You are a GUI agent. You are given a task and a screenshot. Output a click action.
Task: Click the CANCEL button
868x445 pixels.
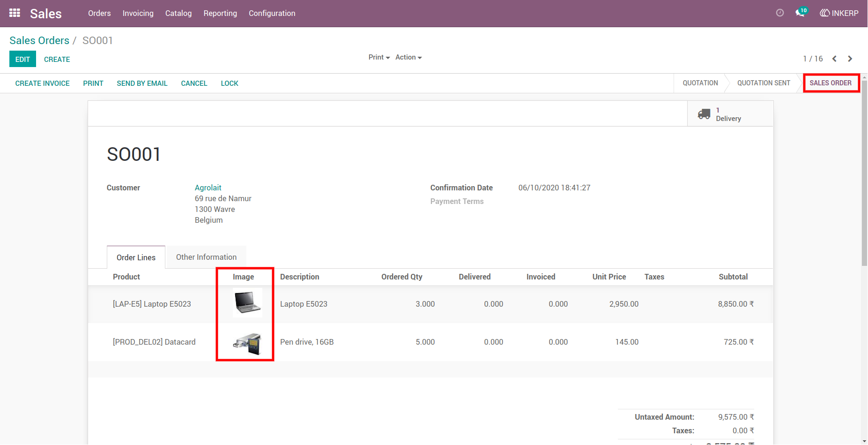[194, 83]
